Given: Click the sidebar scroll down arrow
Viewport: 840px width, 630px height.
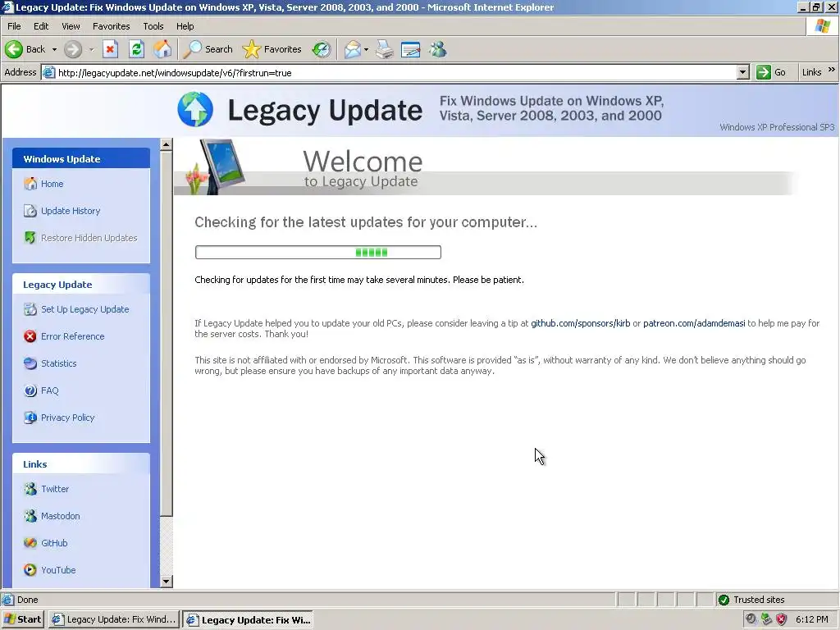Looking at the screenshot, I should point(167,582).
